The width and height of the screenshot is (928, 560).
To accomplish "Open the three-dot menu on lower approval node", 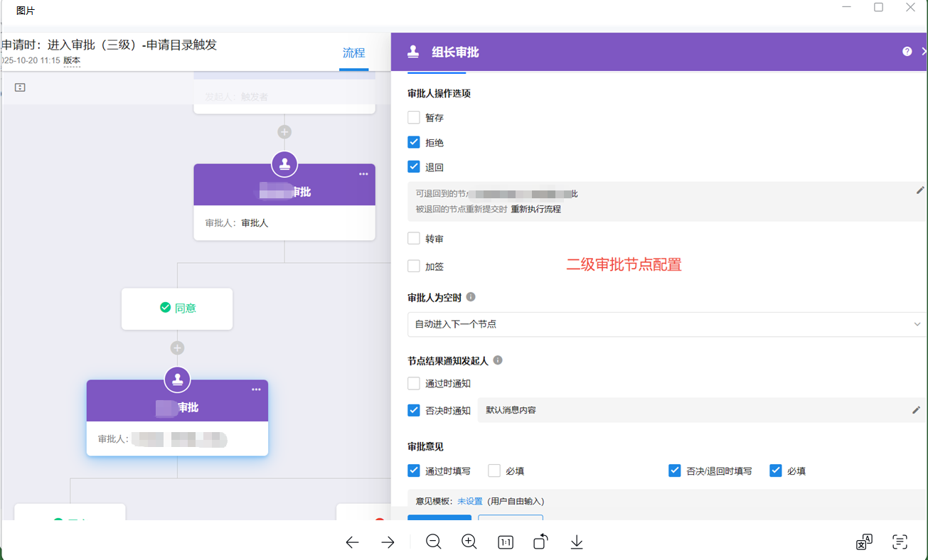I will (256, 389).
